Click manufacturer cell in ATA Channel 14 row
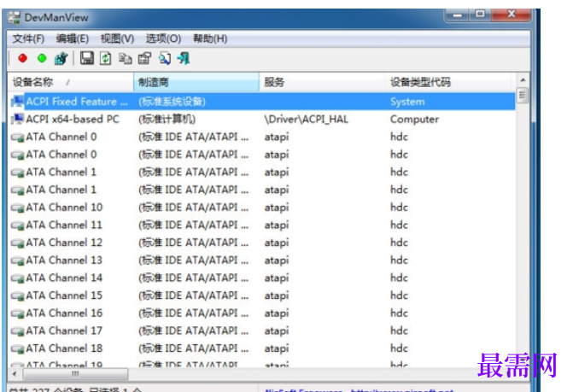This screenshot has width=573, height=392. 193,278
